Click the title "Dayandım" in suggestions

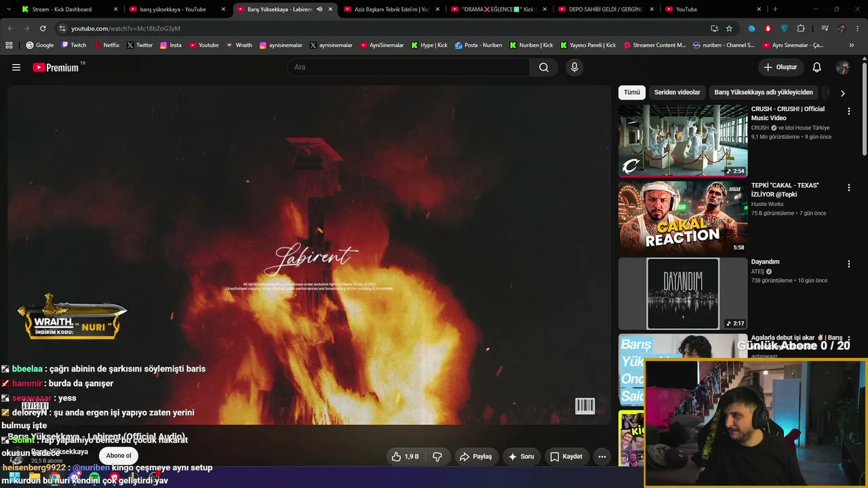765,262
